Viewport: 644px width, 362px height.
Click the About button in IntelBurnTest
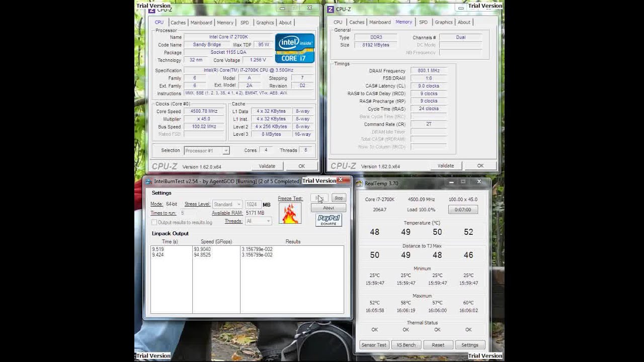tap(329, 208)
